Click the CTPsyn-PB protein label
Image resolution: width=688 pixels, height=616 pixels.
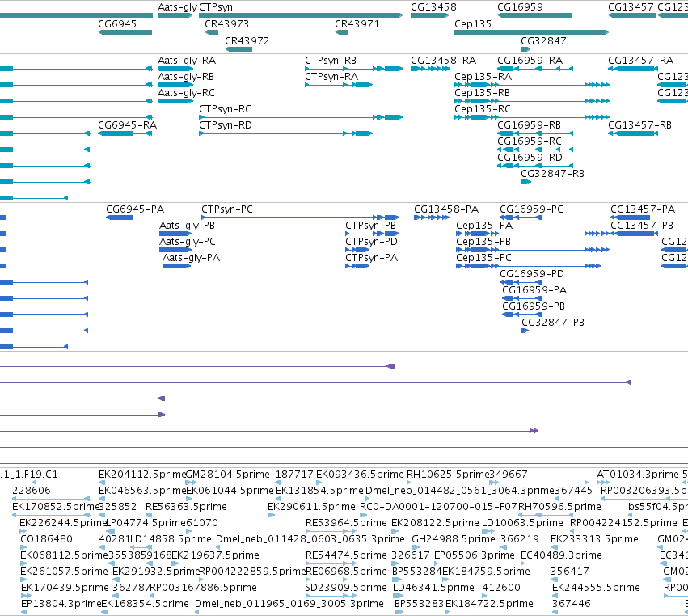(x=370, y=225)
